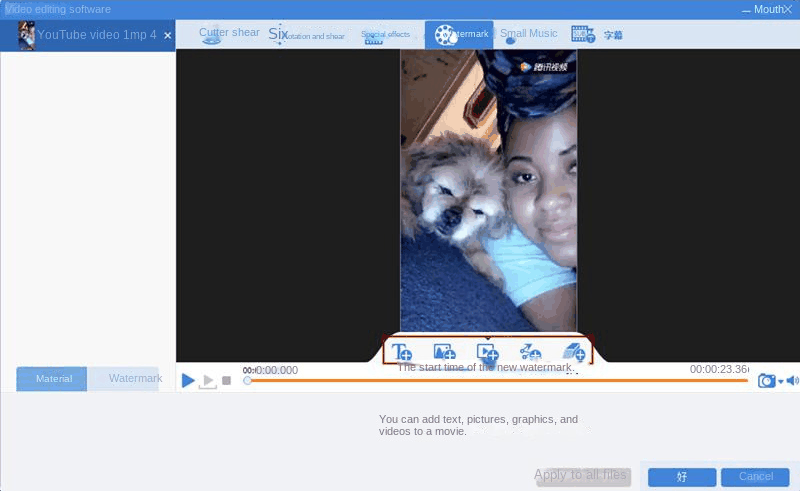Screen dimensions: 800x491
Task: Mute audio with the speaker icon
Action: click(x=792, y=381)
